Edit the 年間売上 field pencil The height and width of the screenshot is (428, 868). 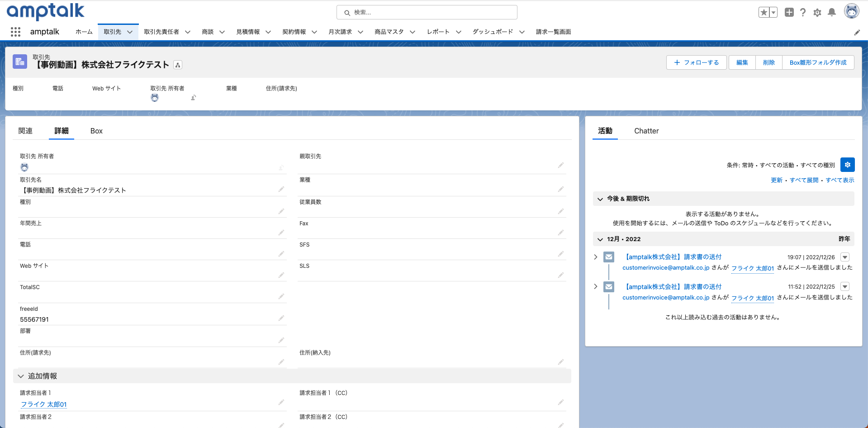click(x=281, y=233)
